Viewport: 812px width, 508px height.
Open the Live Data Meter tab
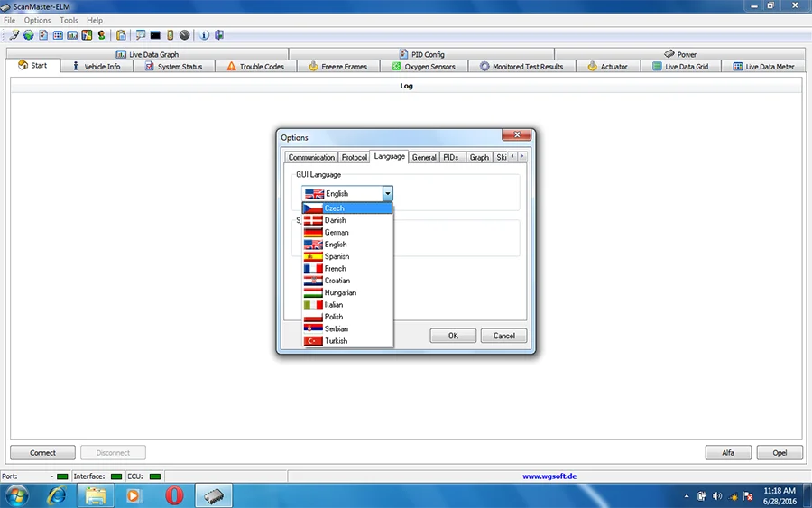coord(763,66)
